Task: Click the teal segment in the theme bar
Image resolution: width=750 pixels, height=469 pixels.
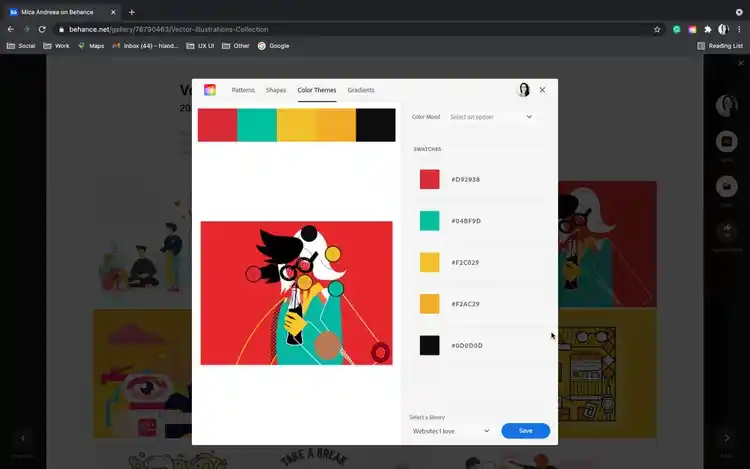Action: [x=257, y=125]
